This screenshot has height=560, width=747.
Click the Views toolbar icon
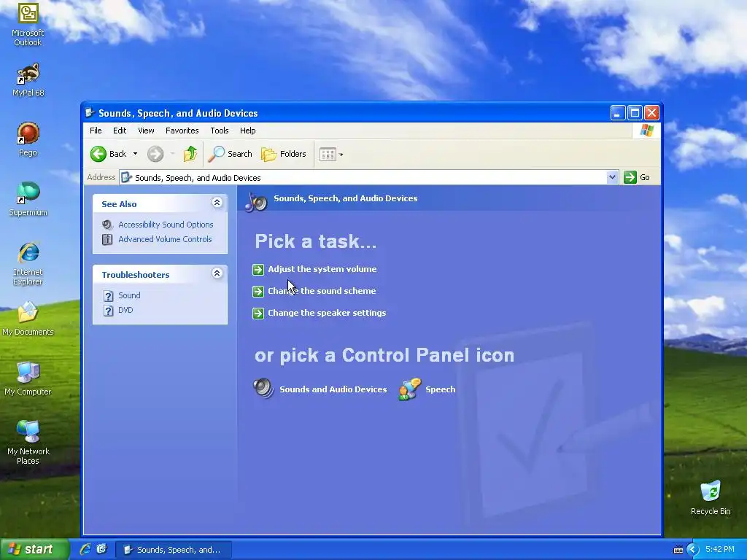(328, 155)
